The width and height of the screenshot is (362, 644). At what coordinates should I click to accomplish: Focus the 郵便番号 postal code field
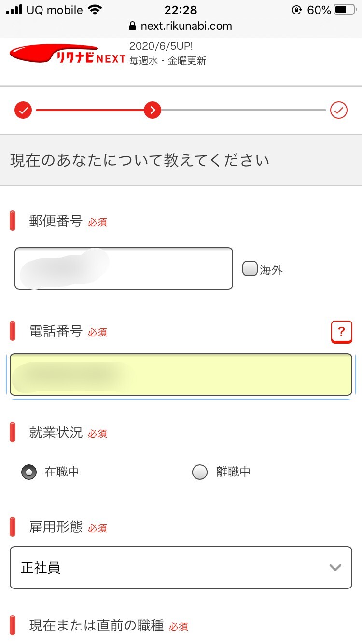point(124,268)
